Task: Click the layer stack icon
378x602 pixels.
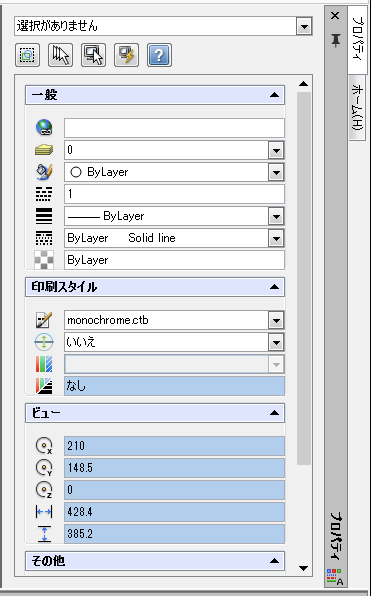Action: [x=44, y=150]
